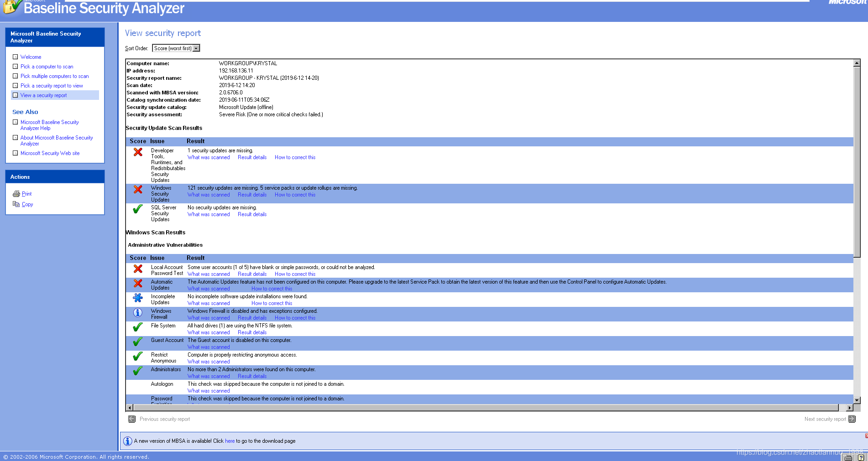Open 'What was scanned' for Autologon
The width and height of the screenshot is (868, 461).
click(209, 391)
